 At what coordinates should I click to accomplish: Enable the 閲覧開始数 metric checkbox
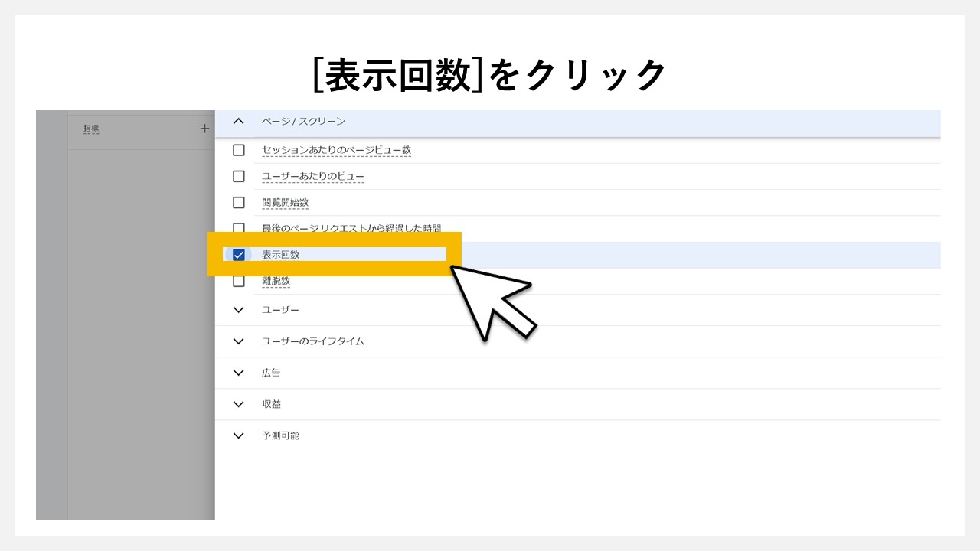pyautogui.click(x=239, y=202)
